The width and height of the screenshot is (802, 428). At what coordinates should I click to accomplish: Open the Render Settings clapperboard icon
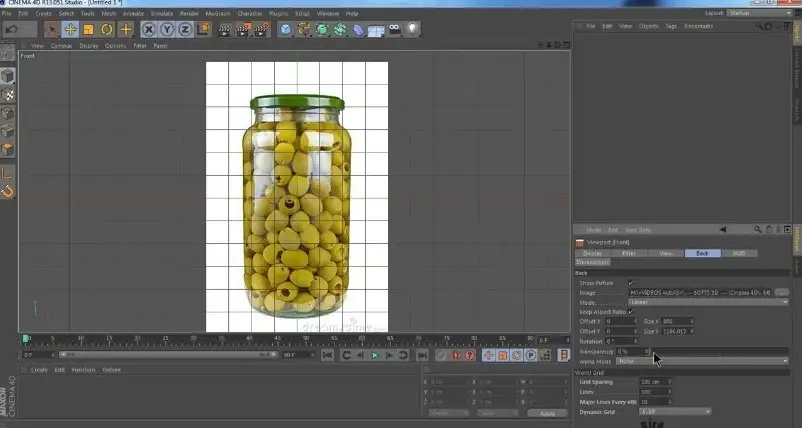262,29
